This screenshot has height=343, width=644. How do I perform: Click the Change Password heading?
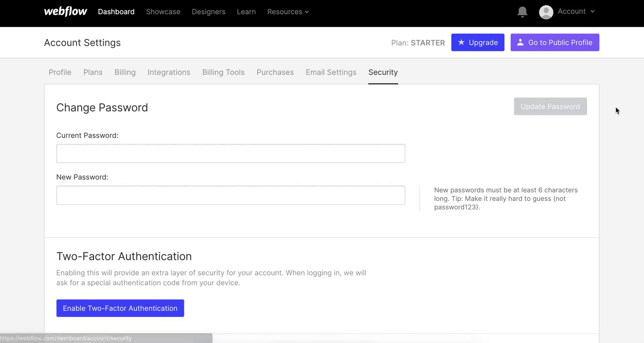pos(102,108)
